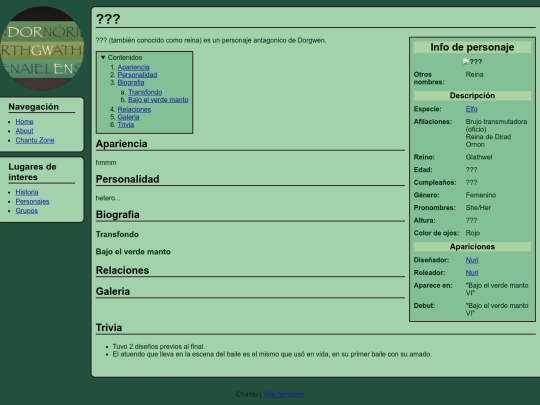Open the Grupos sidebar link
The width and height of the screenshot is (540, 405).
27,210
